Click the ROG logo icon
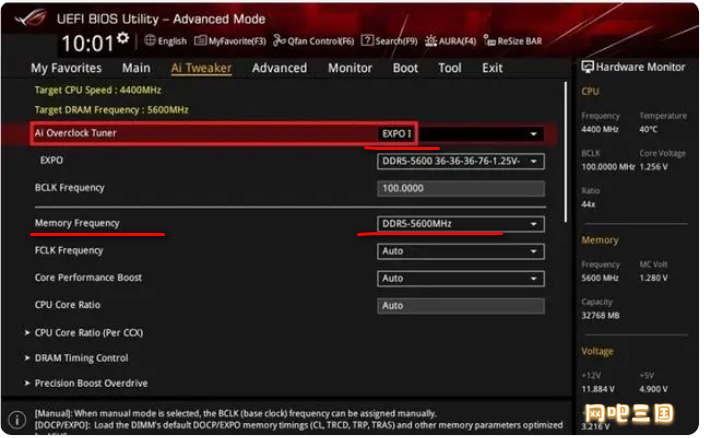This screenshot has height=438, width=704. click(31, 18)
